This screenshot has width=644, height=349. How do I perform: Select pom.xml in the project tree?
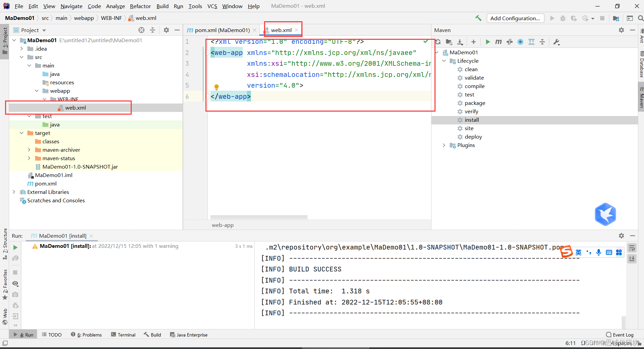[x=46, y=183]
